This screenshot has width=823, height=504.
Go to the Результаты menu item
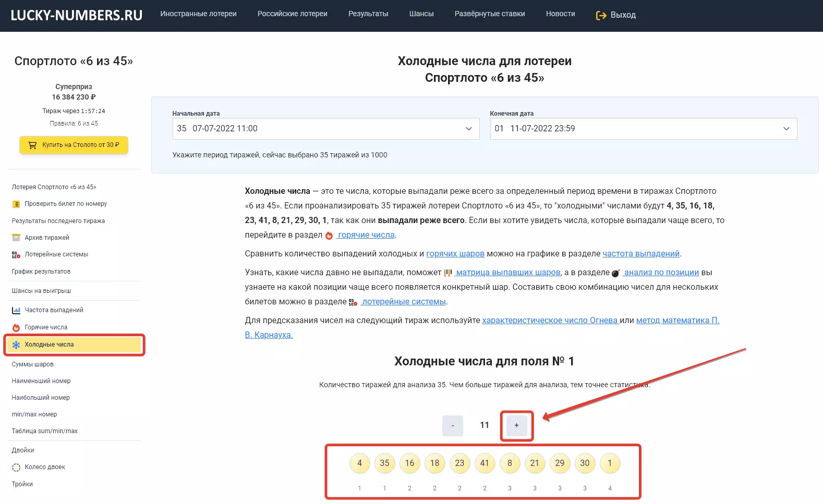(x=368, y=14)
